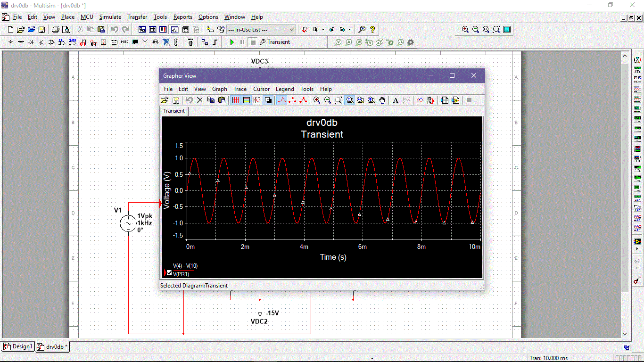This screenshot has height=362, width=644.
Task: Click the Grapher zoom in icon
Action: coord(317,100)
